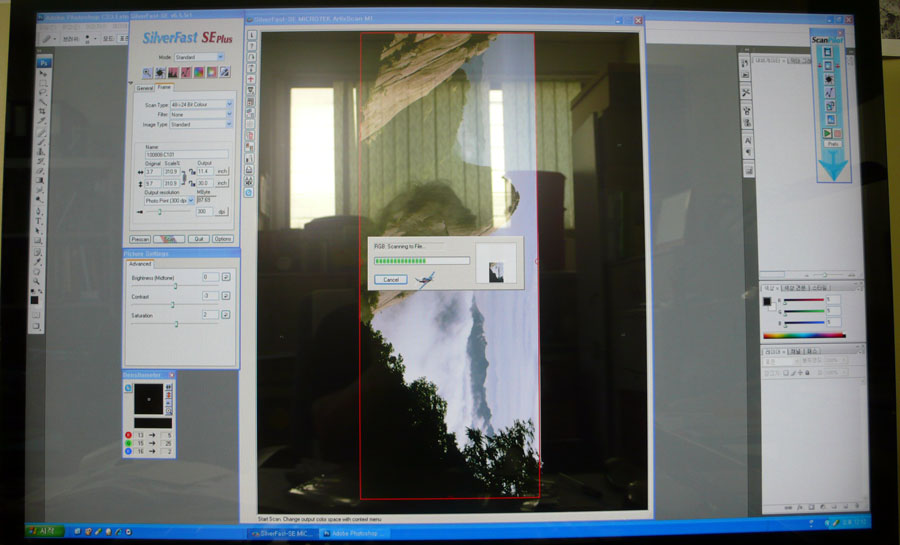Click the red cross icon on preview toolbar
900x545 pixels.
coord(251,79)
